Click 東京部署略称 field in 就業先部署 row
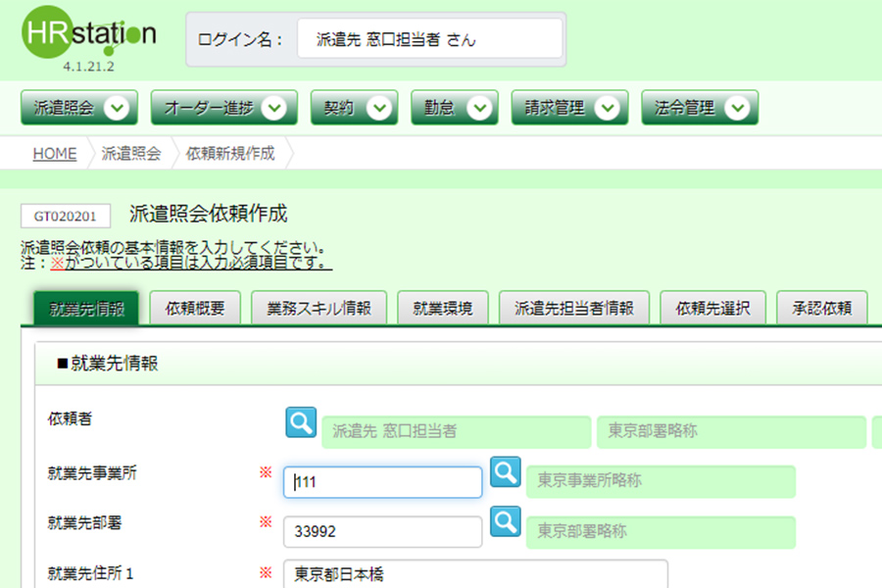Viewport: 882px width, 588px height. tap(661, 532)
